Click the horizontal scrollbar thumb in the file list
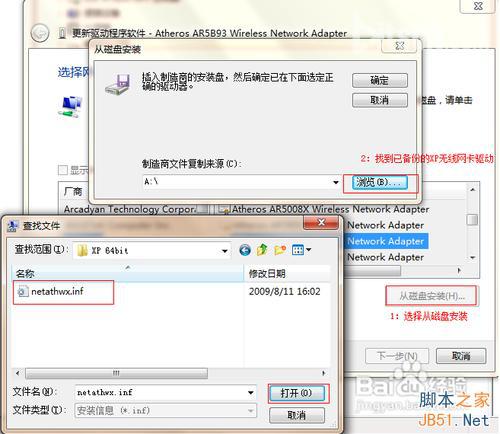The image size is (500, 434). pos(116,373)
